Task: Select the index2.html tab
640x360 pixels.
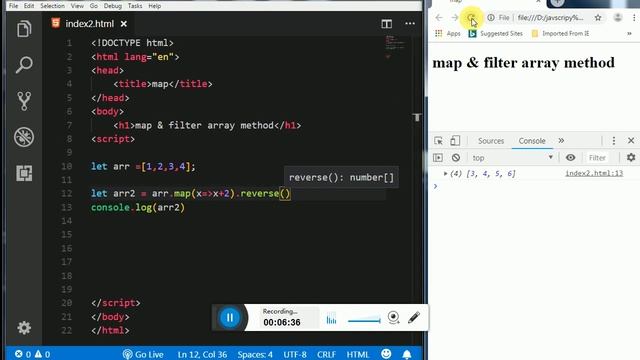Action: click(x=89, y=24)
